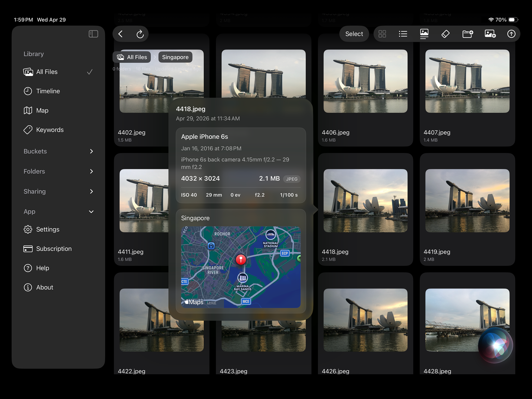The width and height of the screenshot is (532, 399).
Task: Click the All Files photo stack icon in sidebar
Action: pyautogui.click(x=28, y=72)
